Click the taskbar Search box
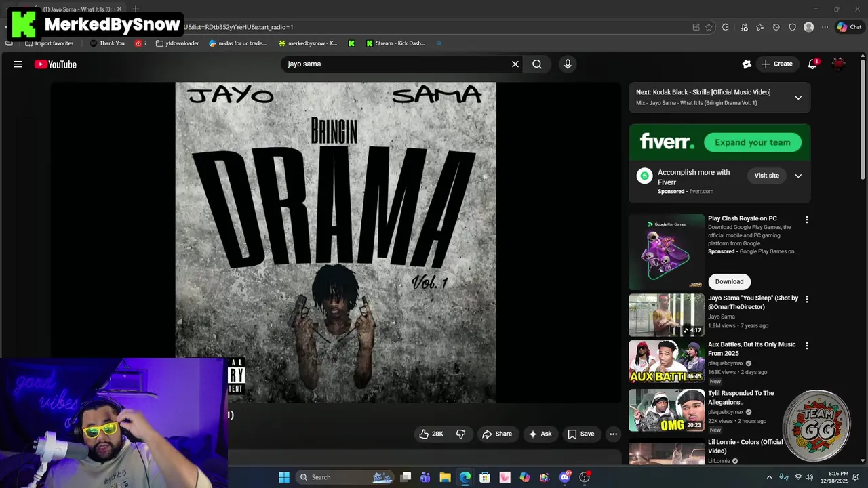The image size is (868, 488). coord(345,477)
